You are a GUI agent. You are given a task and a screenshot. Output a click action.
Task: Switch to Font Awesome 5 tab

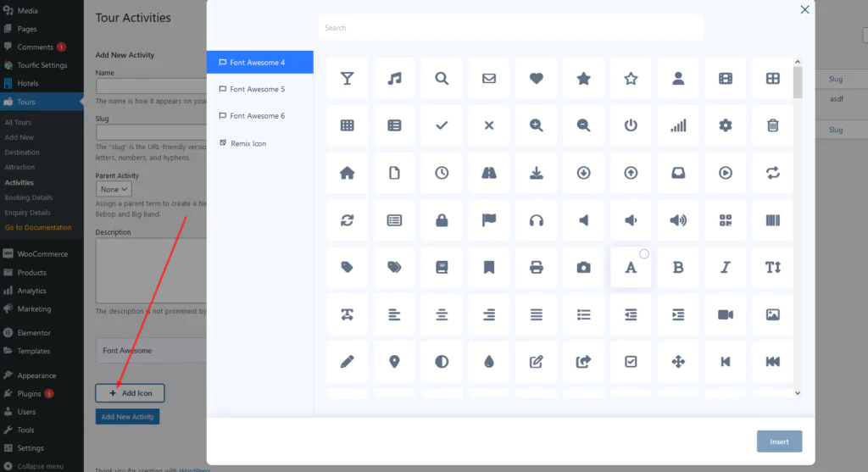pyautogui.click(x=259, y=89)
